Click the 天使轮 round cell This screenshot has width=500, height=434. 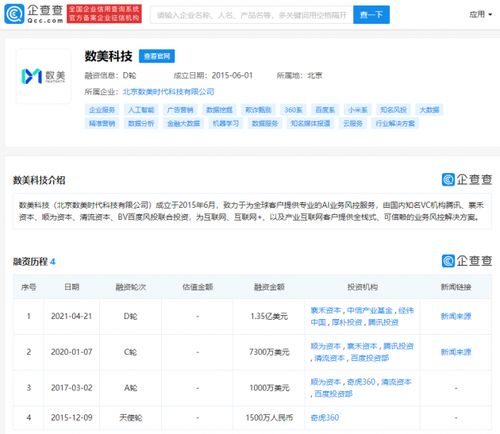(x=131, y=417)
